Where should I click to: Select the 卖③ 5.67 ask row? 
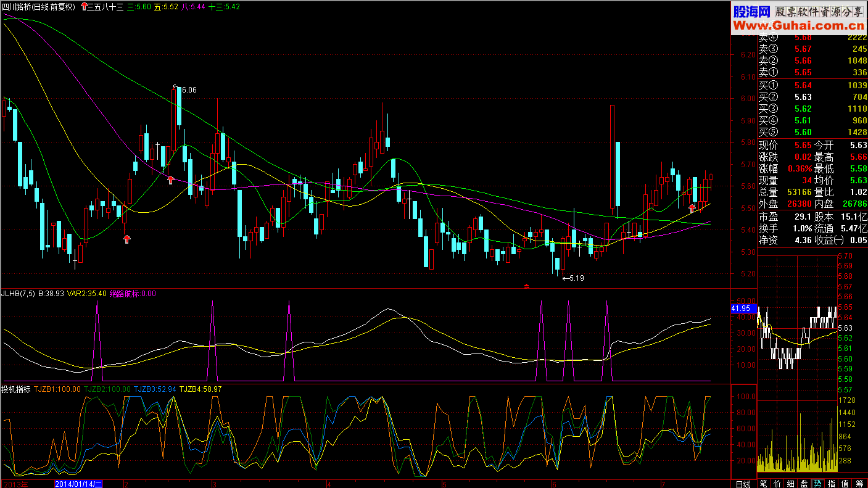(x=812, y=49)
